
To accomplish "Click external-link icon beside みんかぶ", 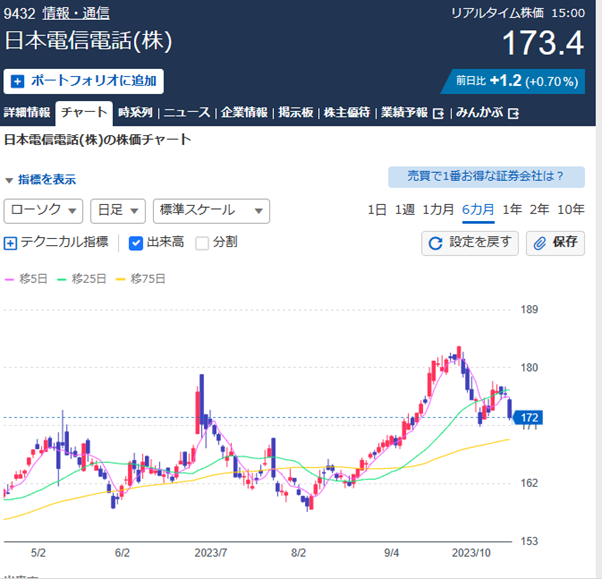I will 514,113.
